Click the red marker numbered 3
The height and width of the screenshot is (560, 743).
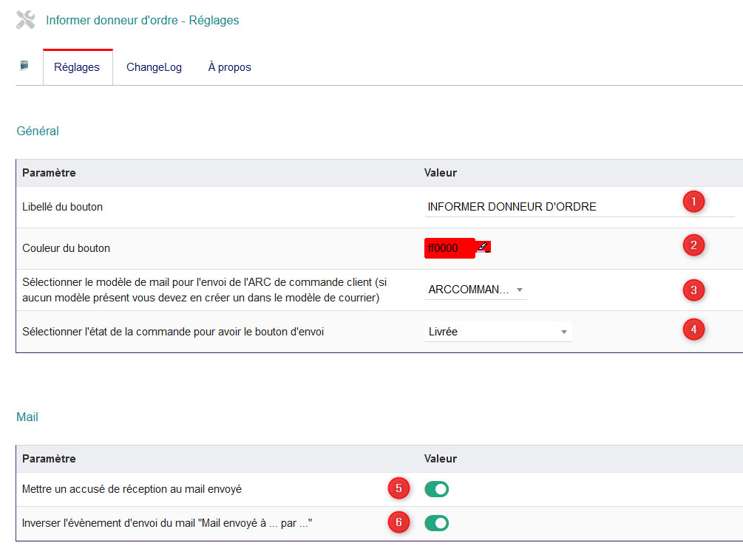click(693, 290)
